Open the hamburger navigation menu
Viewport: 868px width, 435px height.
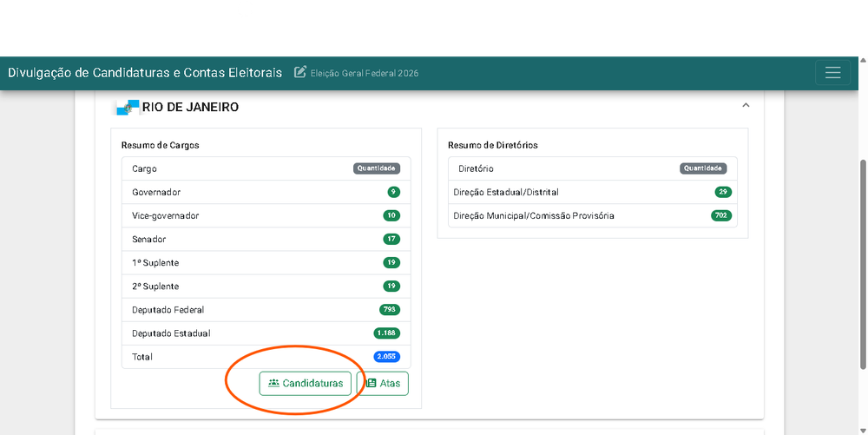(x=832, y=73)
